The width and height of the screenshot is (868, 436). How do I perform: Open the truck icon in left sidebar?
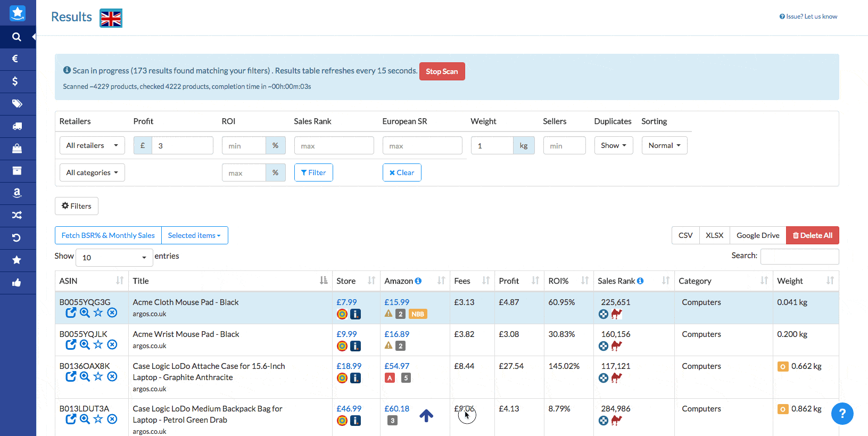tap(17, 126)
